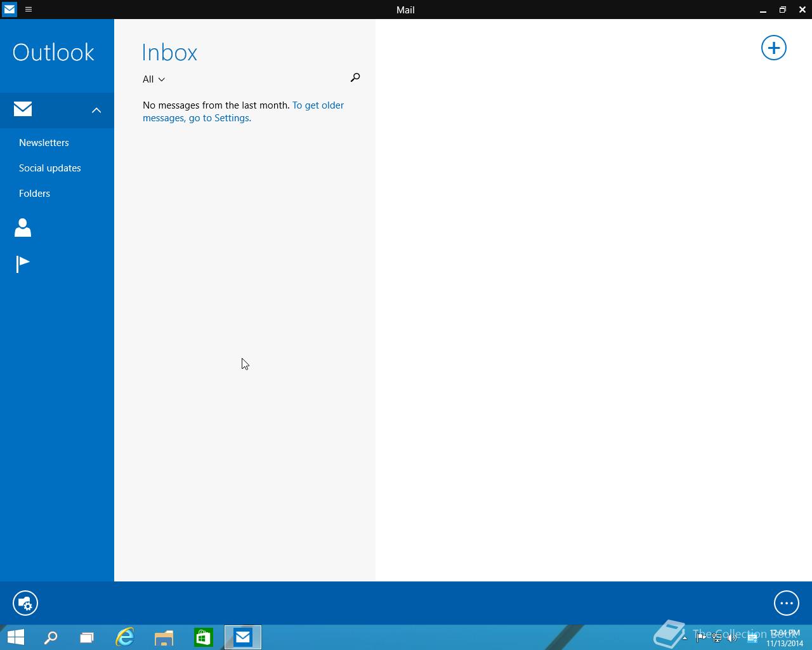Open the inbox search magnifier

coord(355,77)
